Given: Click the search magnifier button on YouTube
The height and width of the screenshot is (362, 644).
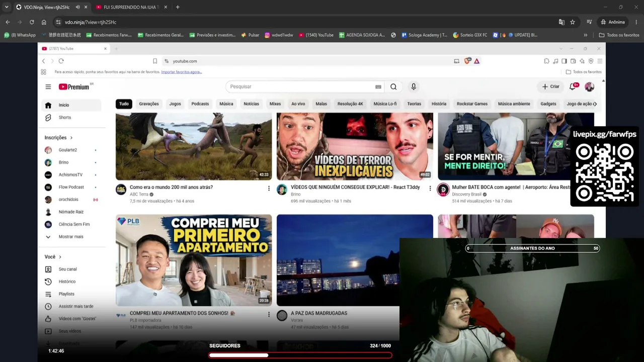Looking at the screenshot, I should pyautogui.click(x=393, y=86).
